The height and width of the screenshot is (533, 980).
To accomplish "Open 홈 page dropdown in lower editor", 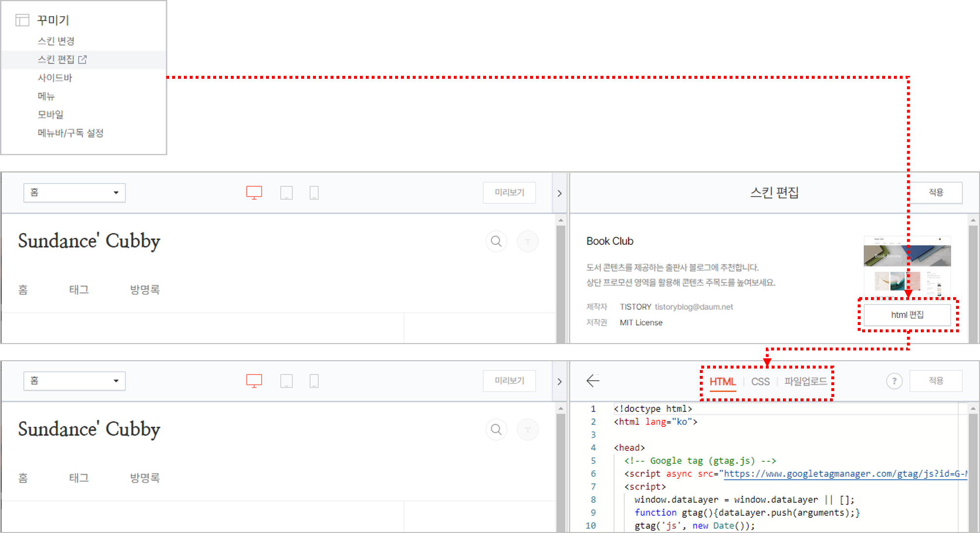I will pyautogui.click(x=74, y=381).
